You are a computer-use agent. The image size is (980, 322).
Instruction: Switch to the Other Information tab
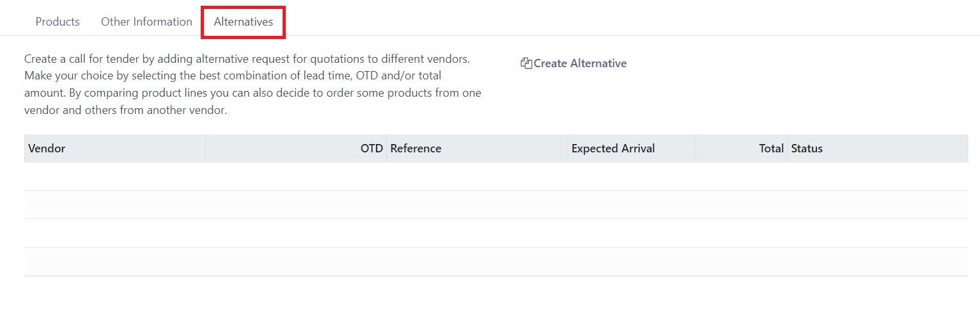click(146, 22)
